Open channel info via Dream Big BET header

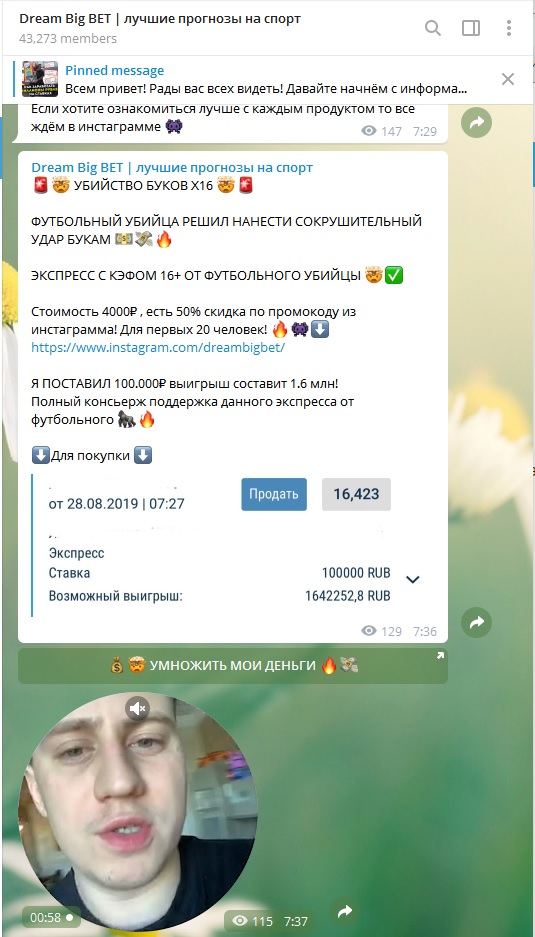click(x=160, y=19)
